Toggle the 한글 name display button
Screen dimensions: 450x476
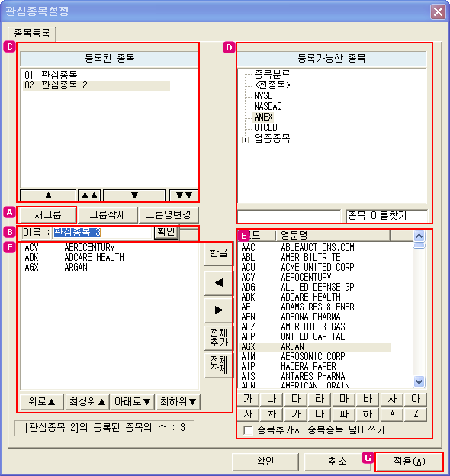click(218, 253)
